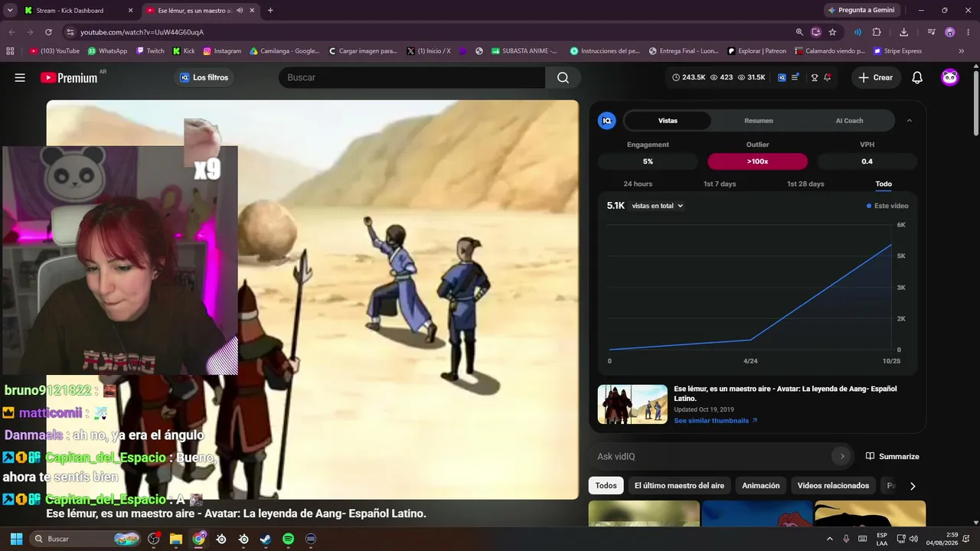The height and width of the screenshot is (551, 980).
Task: Click the video thumbnail in vidIQ panel
Action: [632, 405]
